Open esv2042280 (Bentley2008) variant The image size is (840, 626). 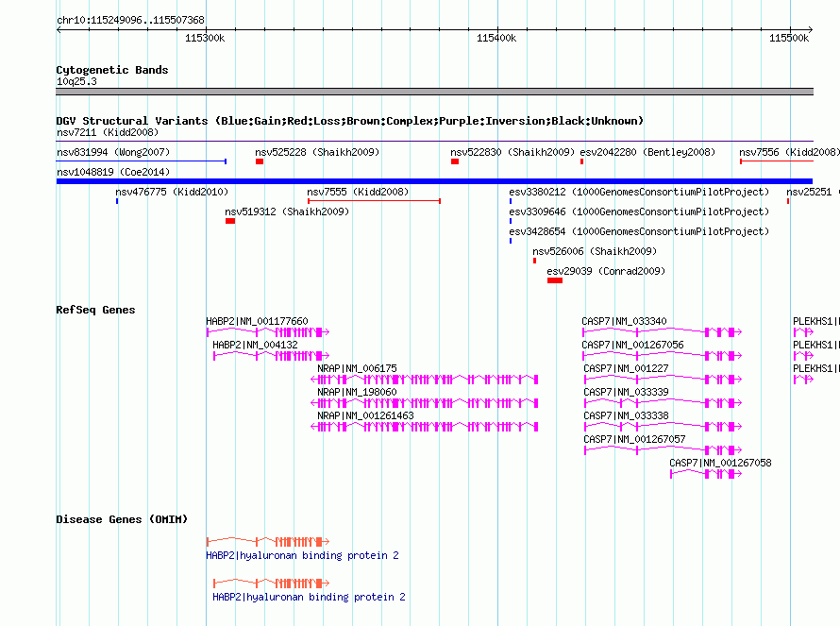[647, 152]
